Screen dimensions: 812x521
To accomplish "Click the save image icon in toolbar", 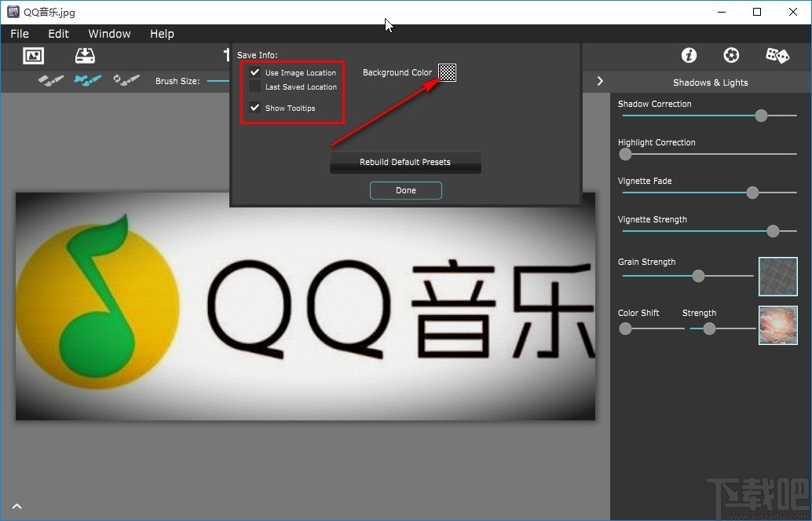I will click(85, 56).
